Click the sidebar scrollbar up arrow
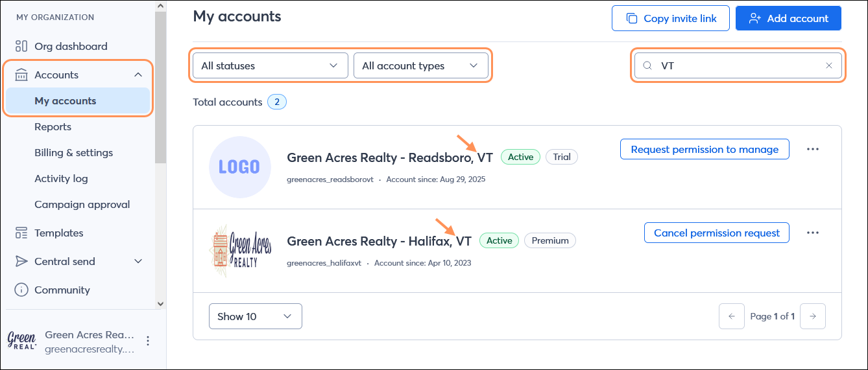868x370 pixels. [160, 5]
